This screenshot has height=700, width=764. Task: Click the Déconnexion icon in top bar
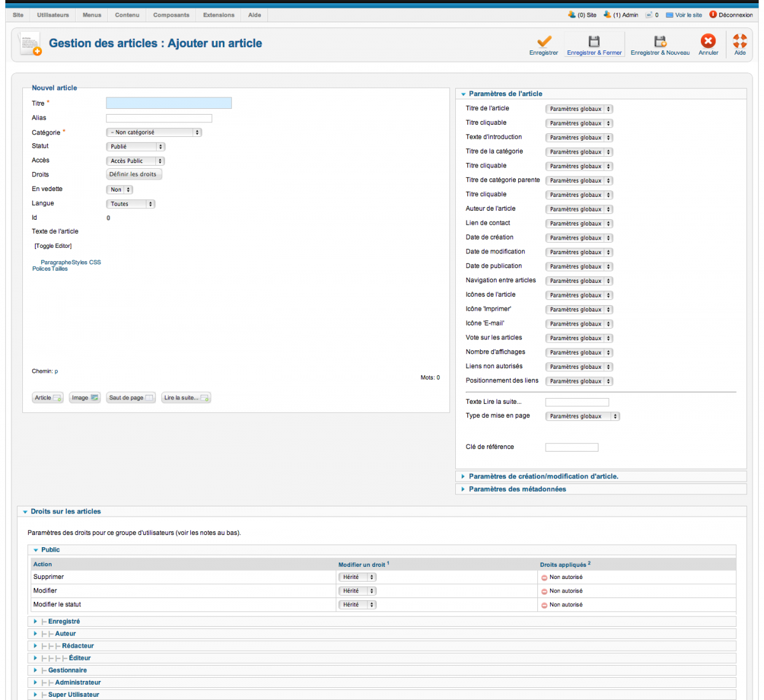coord(713,15)
